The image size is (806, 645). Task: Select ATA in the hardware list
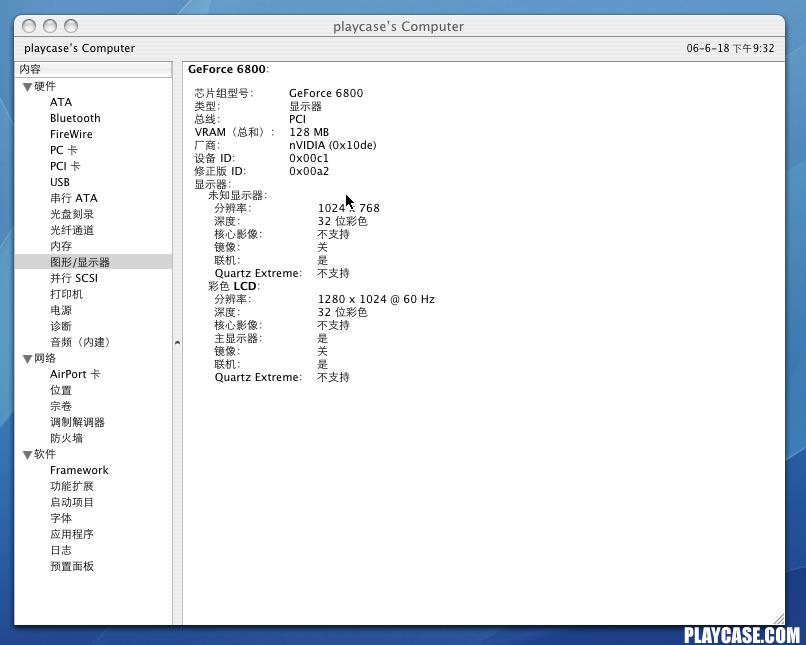pyautogui.click(x=61, y=102)
